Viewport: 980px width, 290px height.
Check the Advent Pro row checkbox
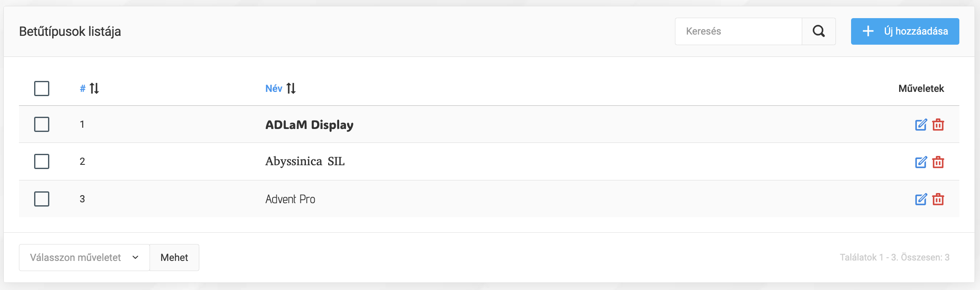pos(42,199)
